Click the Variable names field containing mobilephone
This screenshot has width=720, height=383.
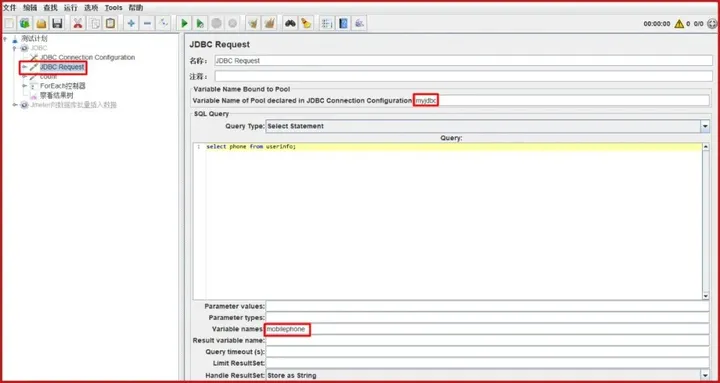point(488,329)
